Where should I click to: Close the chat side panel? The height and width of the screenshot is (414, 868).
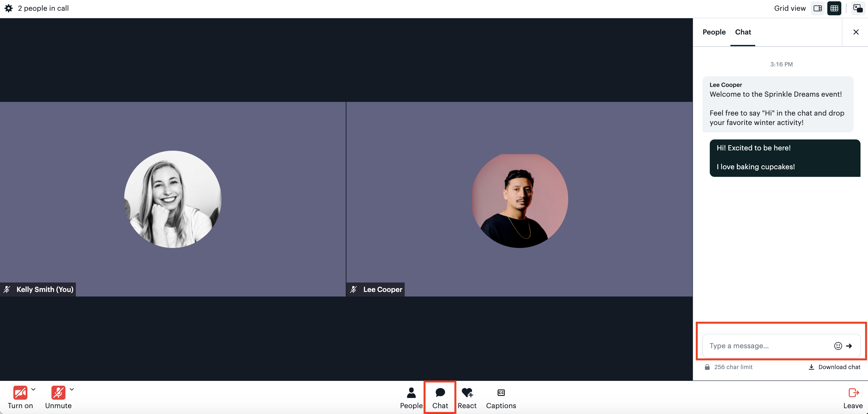tap(856, 32)
